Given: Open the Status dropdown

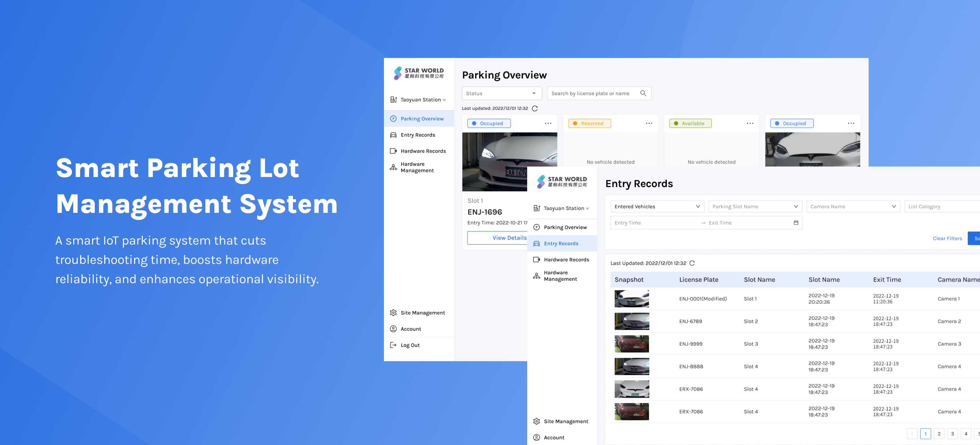Looking at the screenshot, I should pos(501,93).
